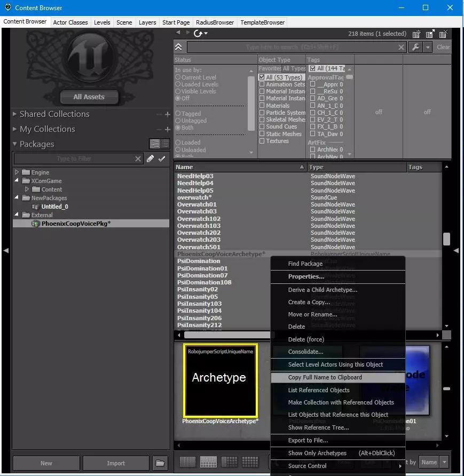The width and height of the screenshot is (464, 476).
Task: Select the Current Level radio button
Action: click(x=178, y=77)
